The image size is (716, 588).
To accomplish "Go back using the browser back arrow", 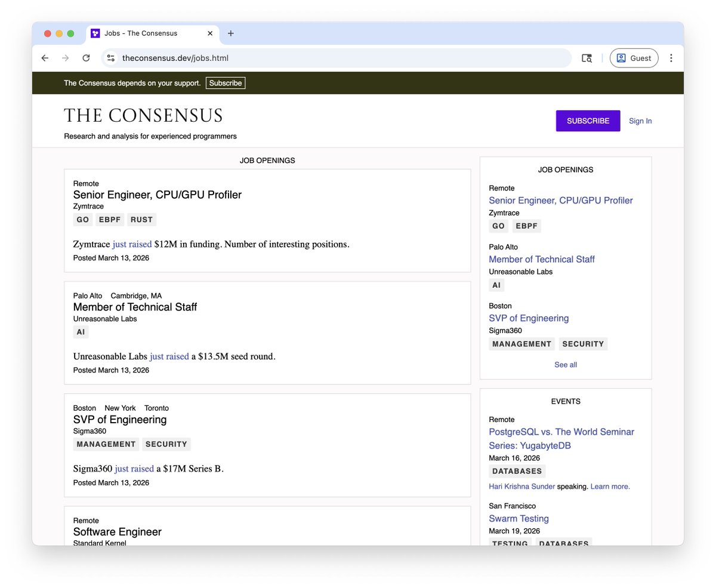I will [x=45, y=58].
